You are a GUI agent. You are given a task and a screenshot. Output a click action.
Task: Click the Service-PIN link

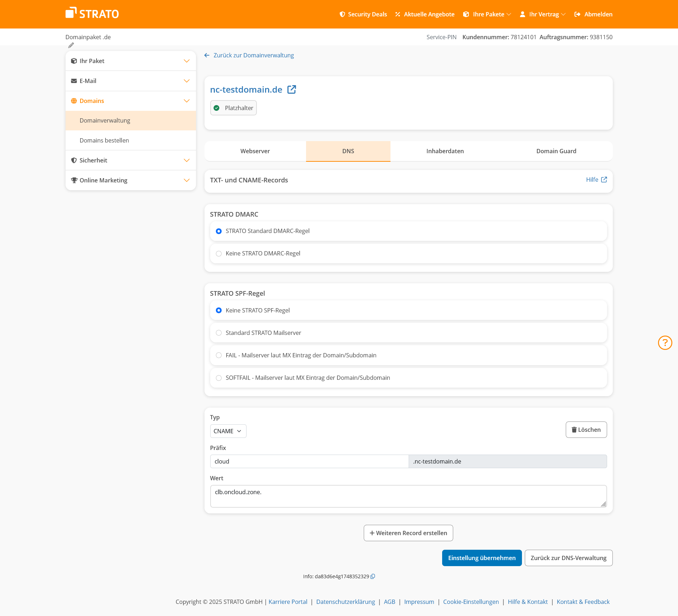tap(441, 37)
